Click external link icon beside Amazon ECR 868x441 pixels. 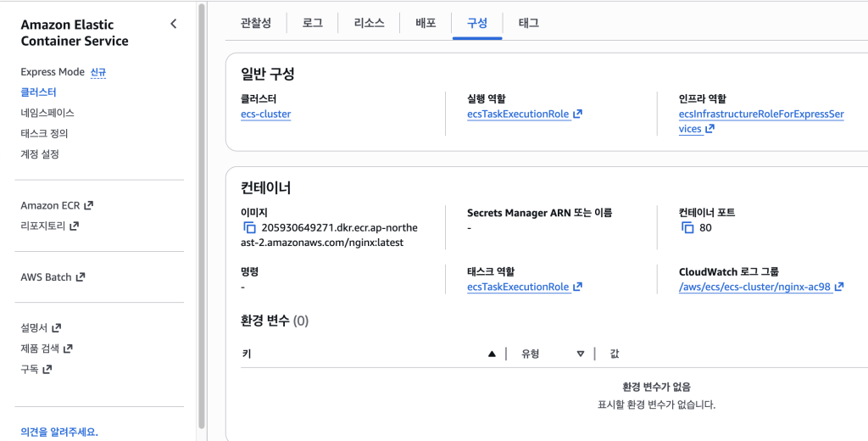(x=89, y=205)
